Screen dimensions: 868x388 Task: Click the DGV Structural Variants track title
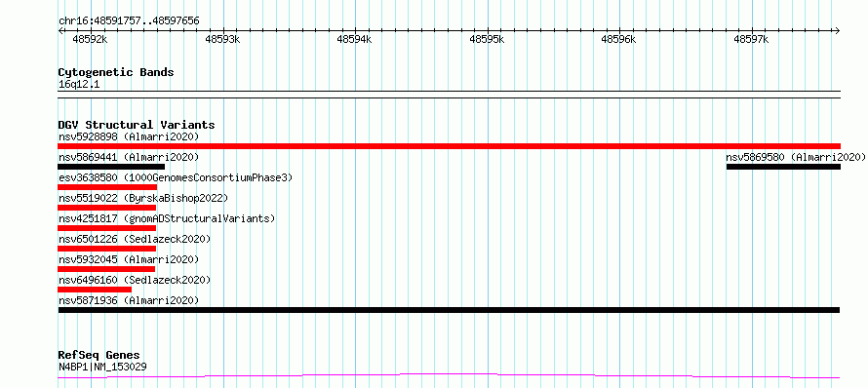(x=137, y=125)
